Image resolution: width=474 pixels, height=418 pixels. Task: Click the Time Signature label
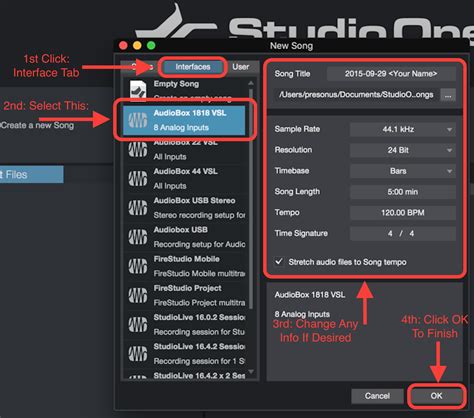[x=301, y=233]
